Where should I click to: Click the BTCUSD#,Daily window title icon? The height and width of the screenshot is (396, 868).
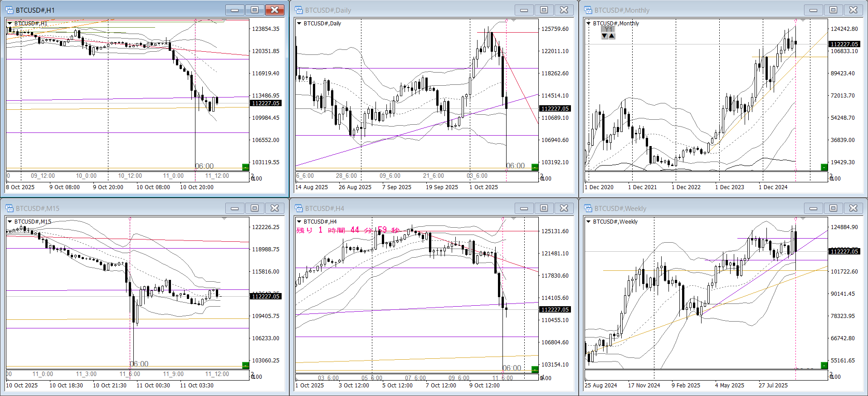(299, 10)
